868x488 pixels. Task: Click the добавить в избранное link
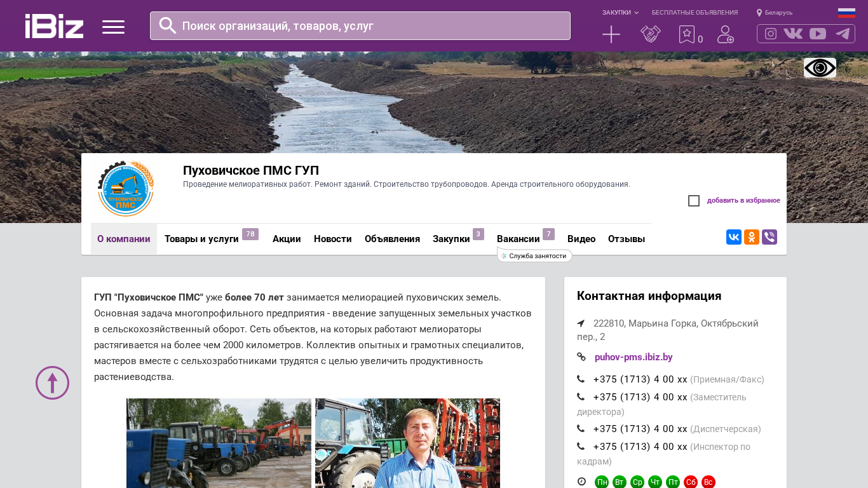[x=743, y=201]
